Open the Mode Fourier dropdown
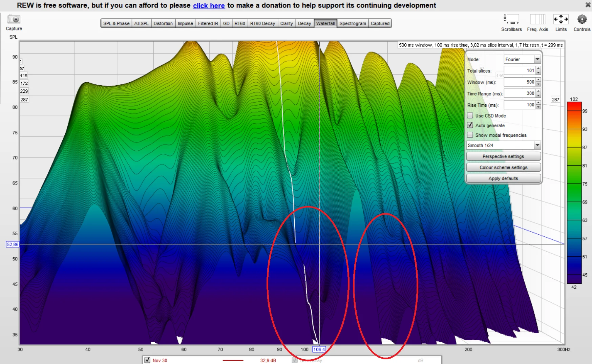This screenshot has width=592, height=364. 537,59
